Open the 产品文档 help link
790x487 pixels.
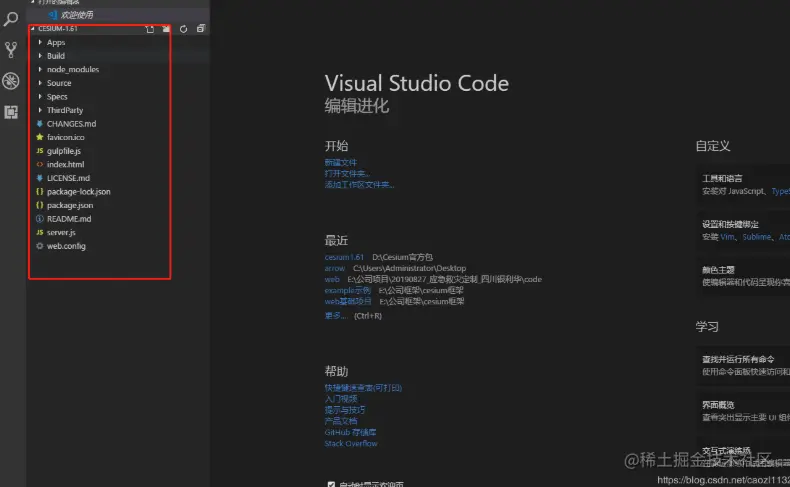(x=341, y=421)
